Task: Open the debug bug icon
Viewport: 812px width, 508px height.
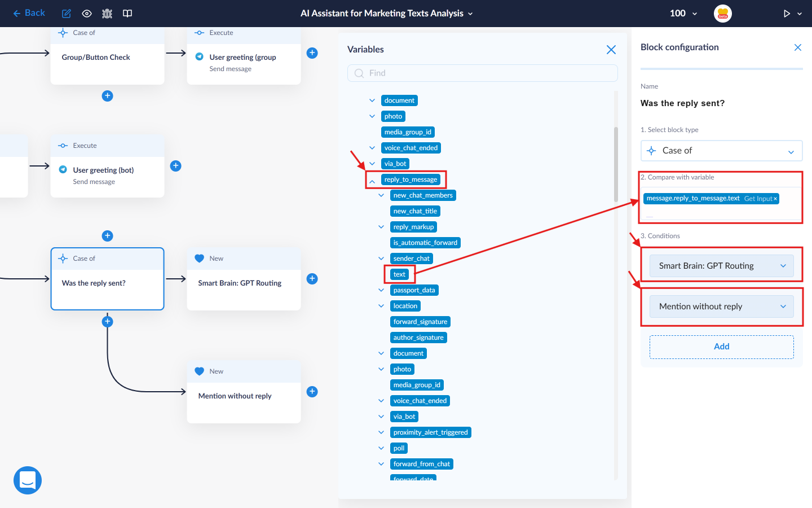Action: [x=107, y=14]
